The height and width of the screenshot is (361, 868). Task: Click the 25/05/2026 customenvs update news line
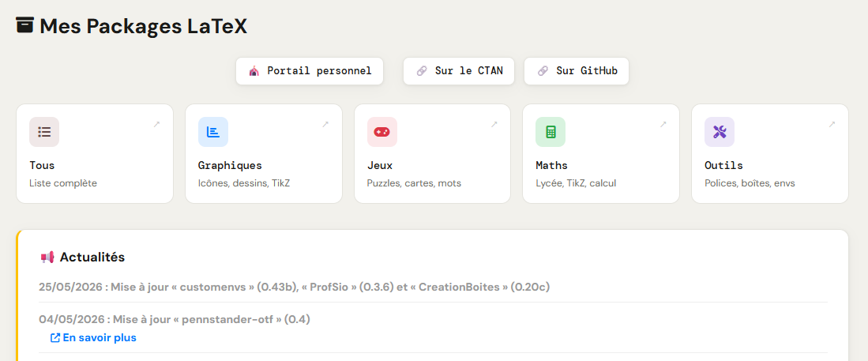point(294,287)
